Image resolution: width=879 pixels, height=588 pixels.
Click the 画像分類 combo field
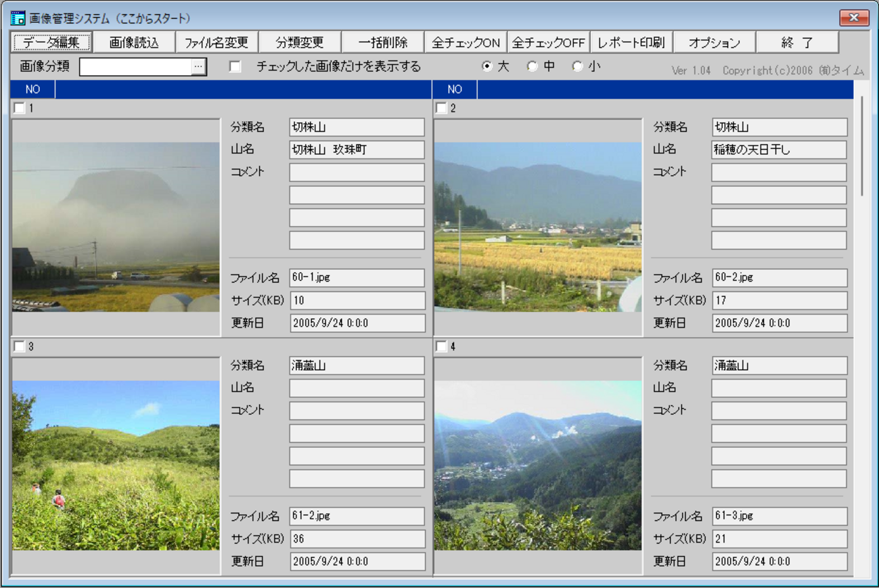point(135,66)
